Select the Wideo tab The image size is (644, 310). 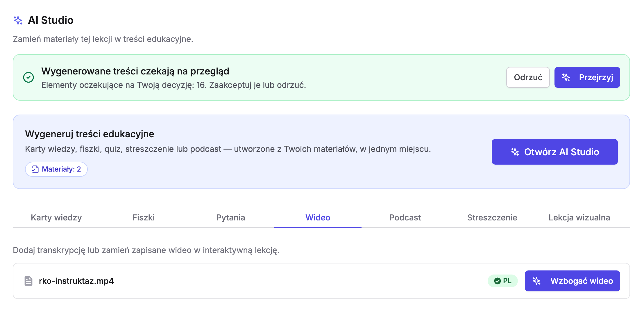(x=318, y=218)
